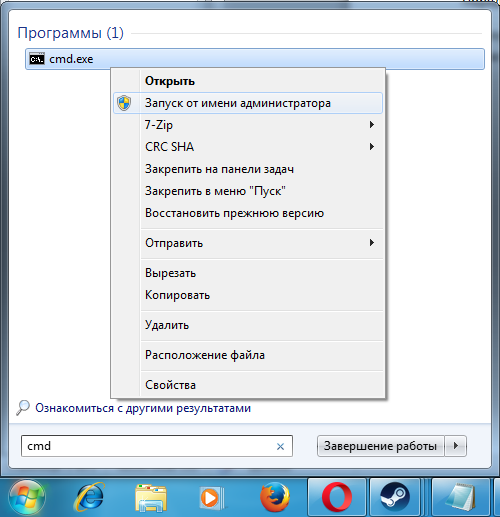Screen dimensions: 500x517
Task: Click the UAC shield icon
Action: (x=124, y=103)
